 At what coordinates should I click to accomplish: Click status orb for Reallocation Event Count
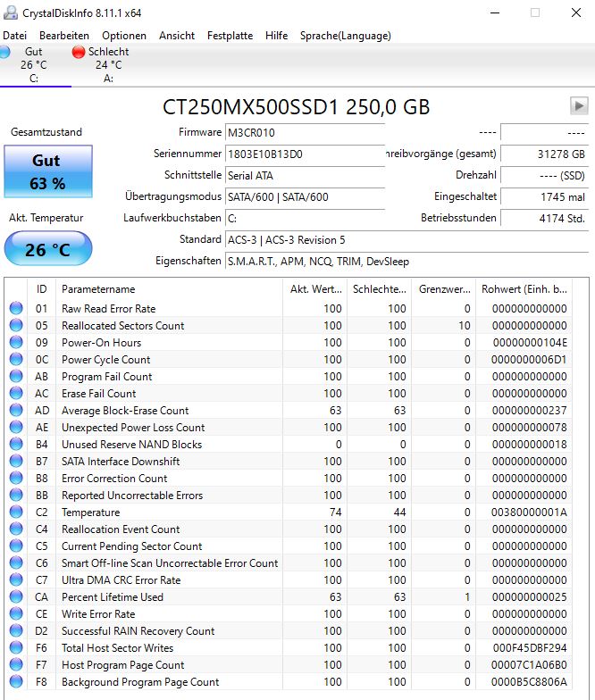click(x=16, y=529)
